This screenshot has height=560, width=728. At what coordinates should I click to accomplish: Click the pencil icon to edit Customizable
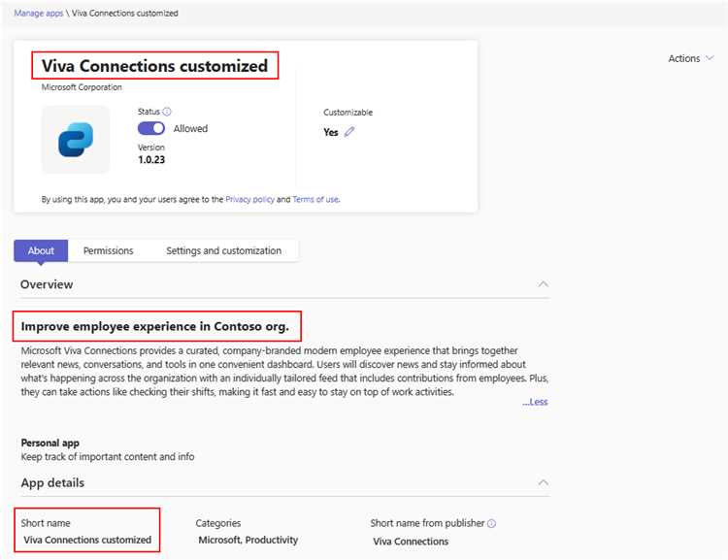point(349,132)
